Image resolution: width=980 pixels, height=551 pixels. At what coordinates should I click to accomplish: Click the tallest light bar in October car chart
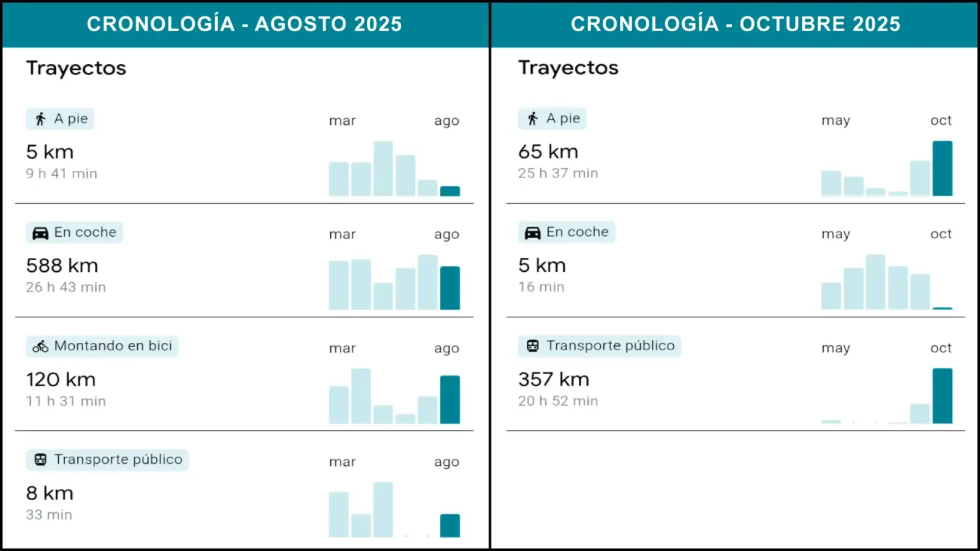875,282
